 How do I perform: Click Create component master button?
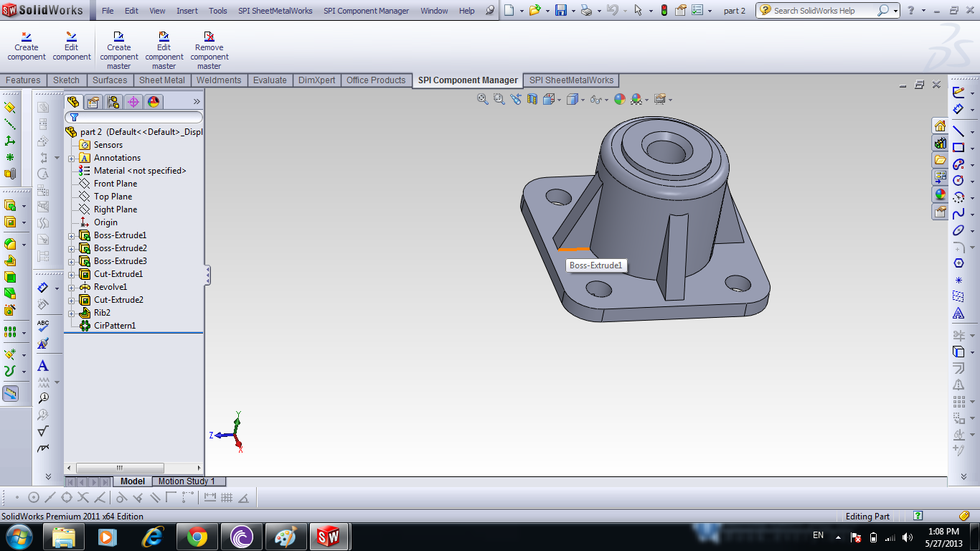(x=118, y=50)
